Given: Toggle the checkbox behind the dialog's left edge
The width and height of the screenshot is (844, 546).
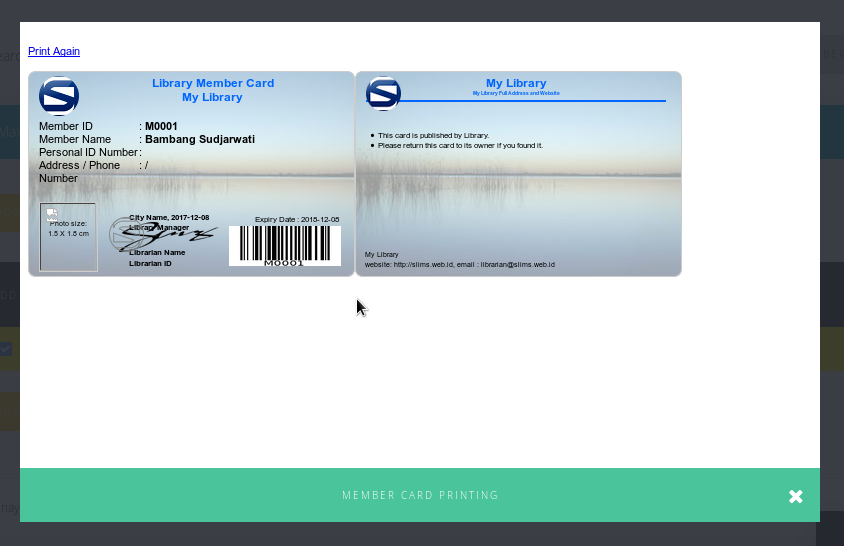Looking at the screenshot, I should click(6, 349).
